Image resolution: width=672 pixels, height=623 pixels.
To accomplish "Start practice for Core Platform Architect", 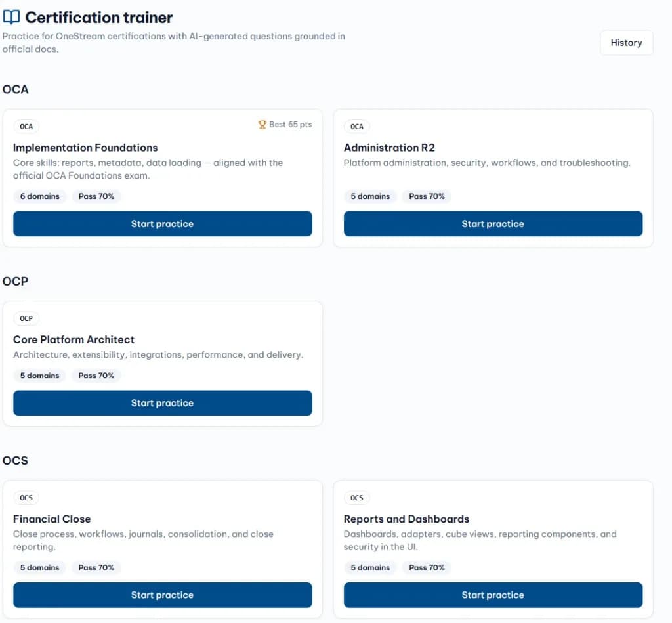I will (163, 403).
